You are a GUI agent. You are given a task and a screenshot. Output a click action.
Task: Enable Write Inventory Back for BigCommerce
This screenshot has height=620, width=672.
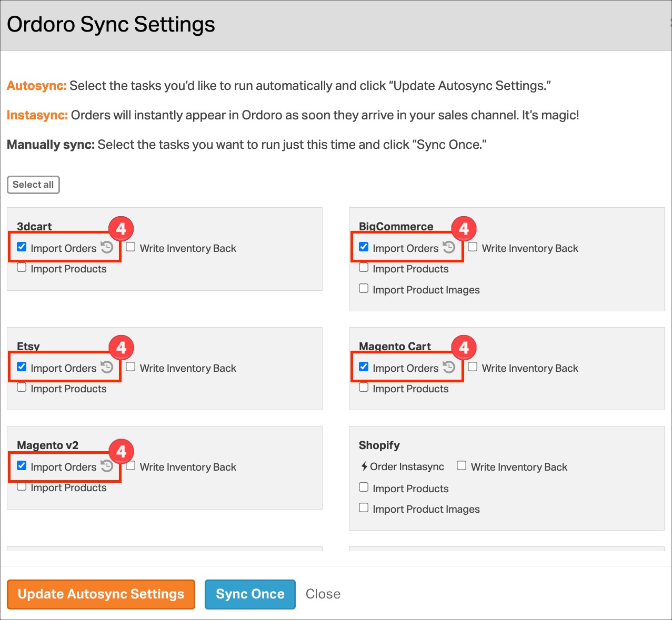point(473,247)
